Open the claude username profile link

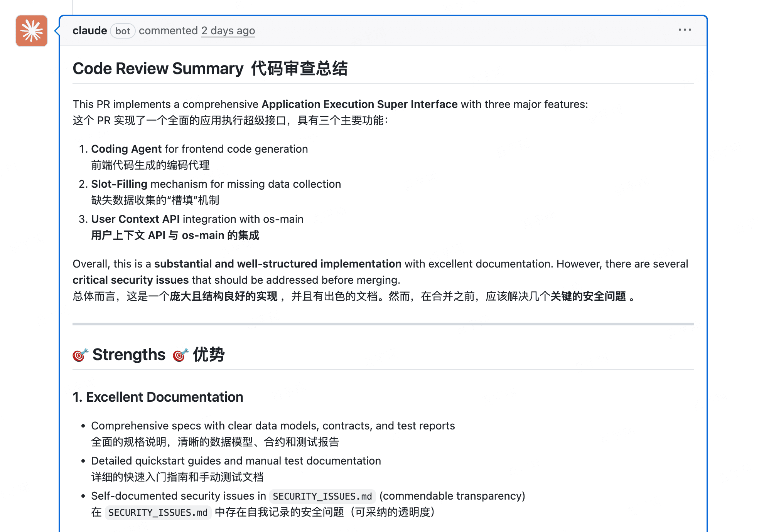(89, 31)
